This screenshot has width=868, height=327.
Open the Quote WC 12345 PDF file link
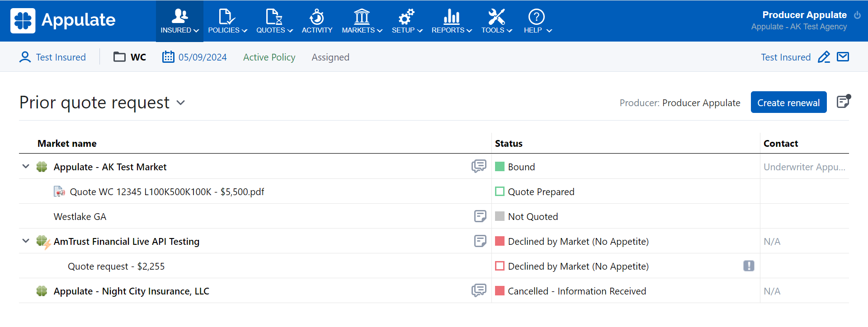tap(167, 192)
